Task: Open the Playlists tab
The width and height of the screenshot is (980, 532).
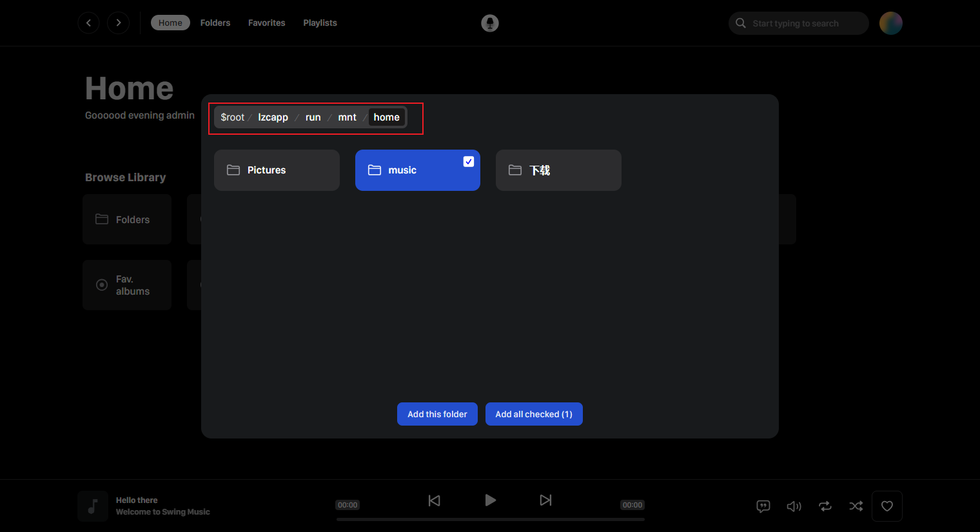Action: coord(320,23)
